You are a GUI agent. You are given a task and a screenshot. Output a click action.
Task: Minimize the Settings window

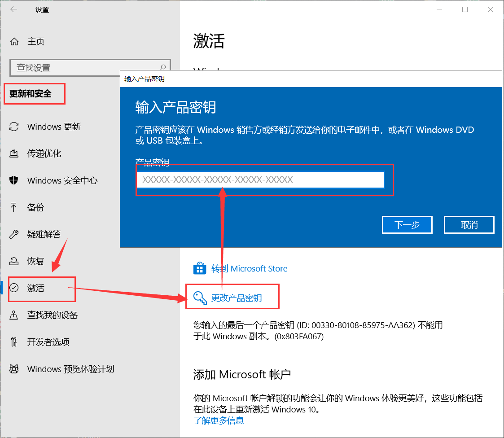pos(439,9)
